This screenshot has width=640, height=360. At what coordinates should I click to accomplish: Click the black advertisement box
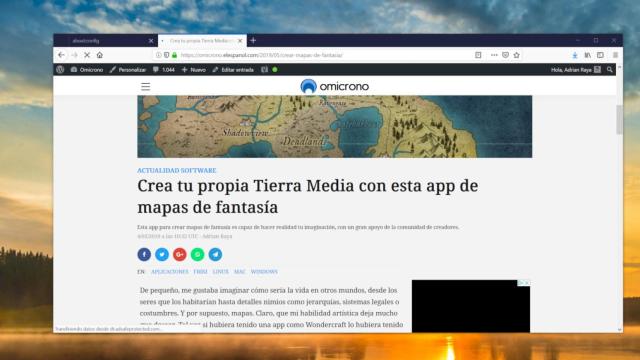click(x=471, y=306)
